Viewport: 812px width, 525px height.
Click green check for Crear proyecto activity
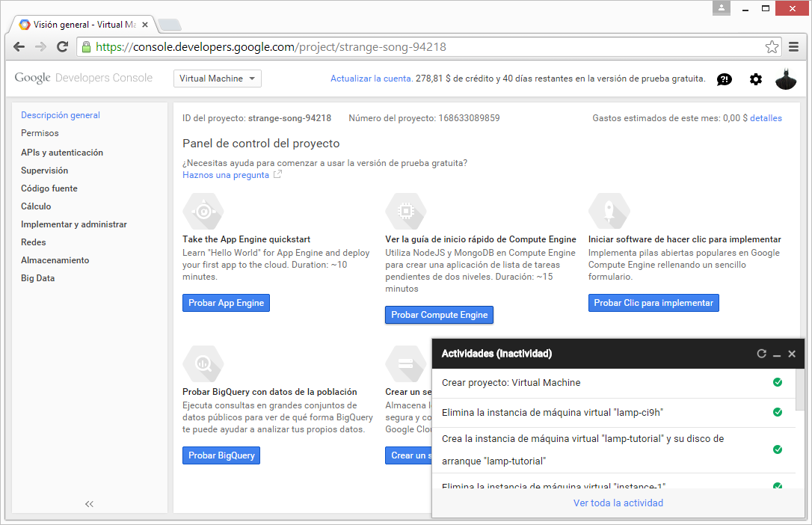[x=778, y=382]
